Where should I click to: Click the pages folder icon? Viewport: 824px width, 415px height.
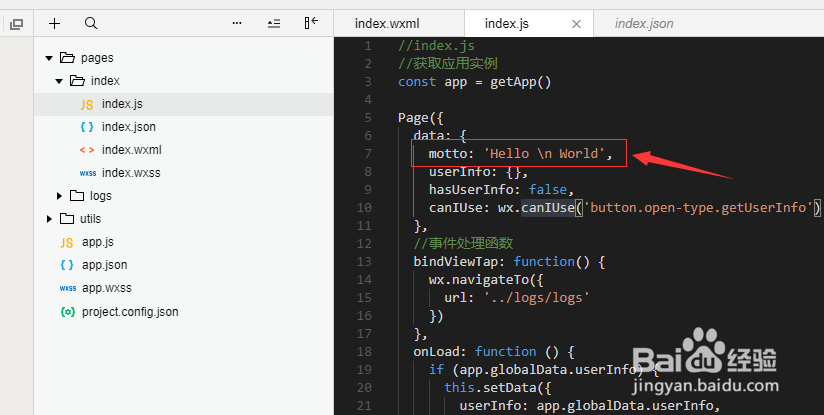(x=67, y=57)
